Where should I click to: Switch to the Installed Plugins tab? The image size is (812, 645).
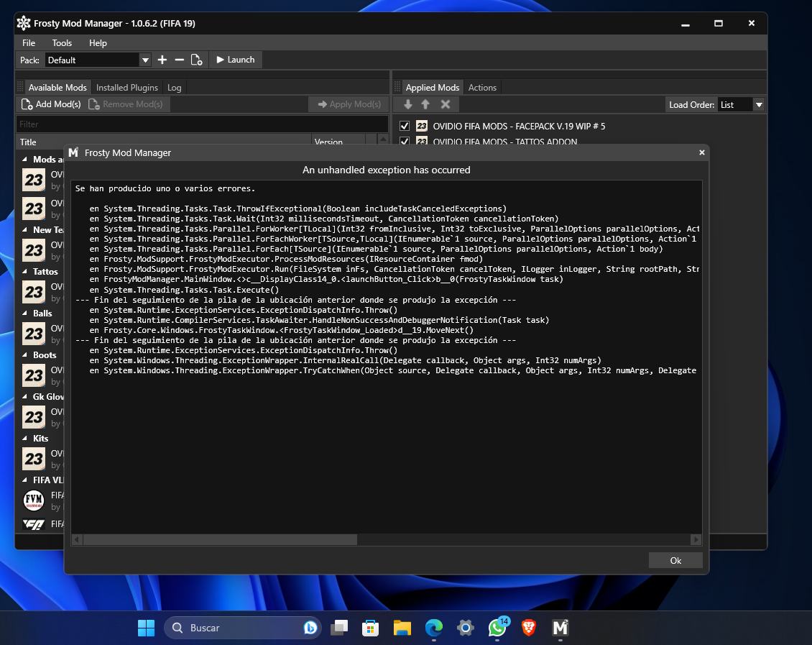coord(127,88)
